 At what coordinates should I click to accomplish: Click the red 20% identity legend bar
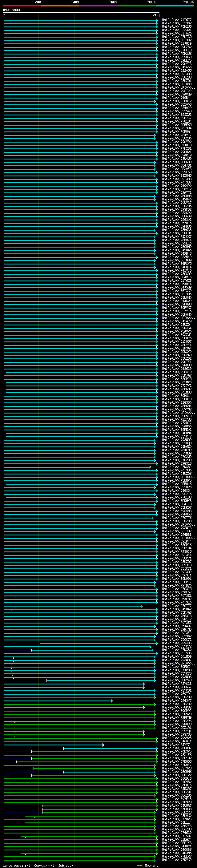(22, 6)
